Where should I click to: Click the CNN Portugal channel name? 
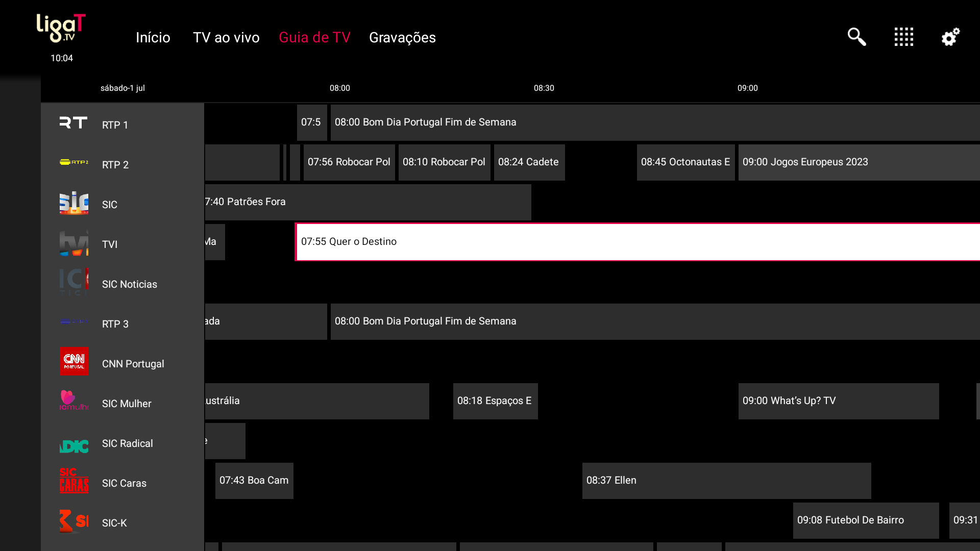pyautogui.click(x=133, y=364)
